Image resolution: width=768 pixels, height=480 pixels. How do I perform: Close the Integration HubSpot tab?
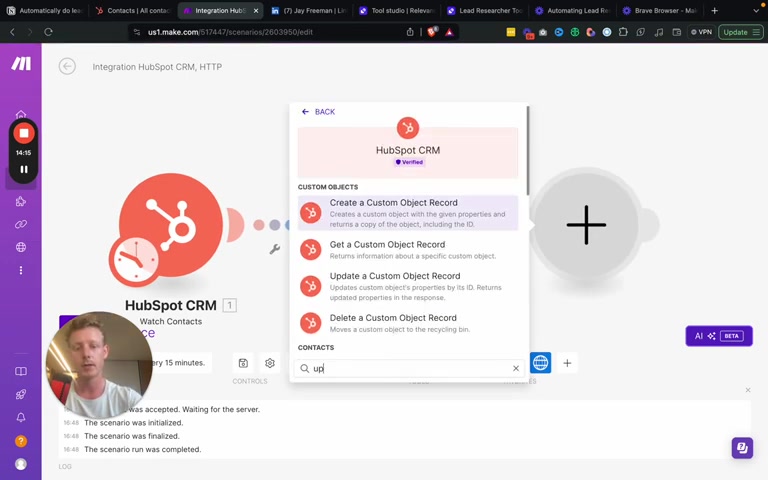(256, 10)
